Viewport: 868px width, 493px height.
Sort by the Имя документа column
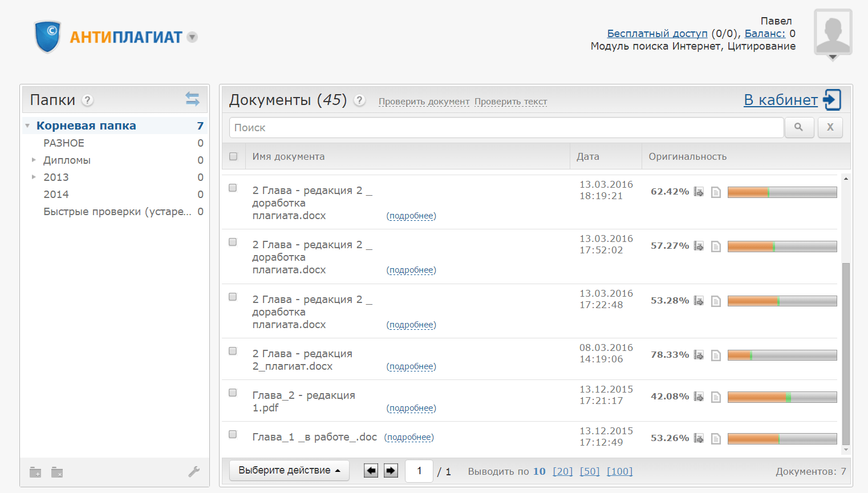[x=289, y=156]
